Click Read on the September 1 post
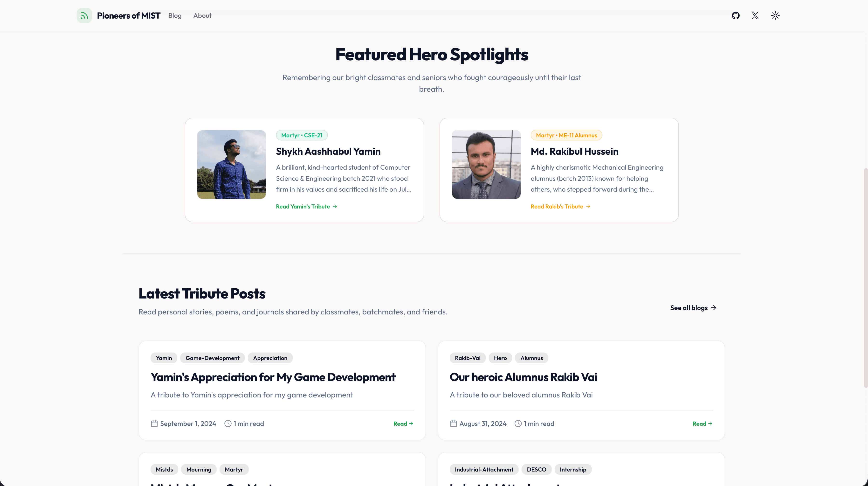868x486 pixels. [x=403, y=424]
